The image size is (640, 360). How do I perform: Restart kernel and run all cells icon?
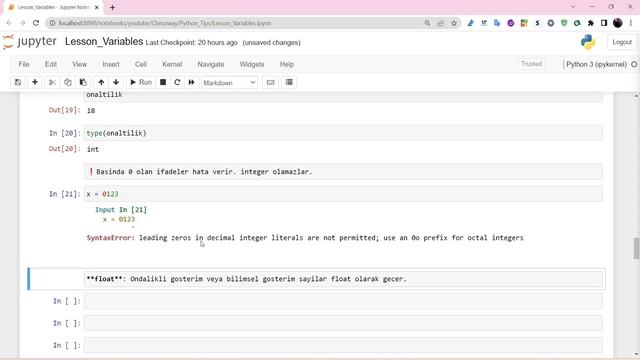pyautogui.click(x=191, y=82)
